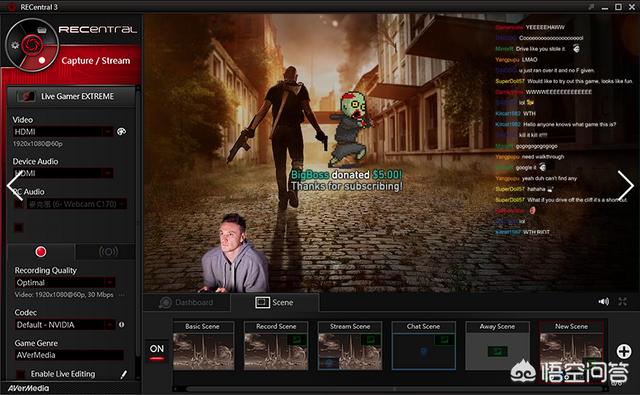Image resolution: width=640 pixels, height=395 pixels.
Task: Select the Scene tab
Action: (275, 302)
